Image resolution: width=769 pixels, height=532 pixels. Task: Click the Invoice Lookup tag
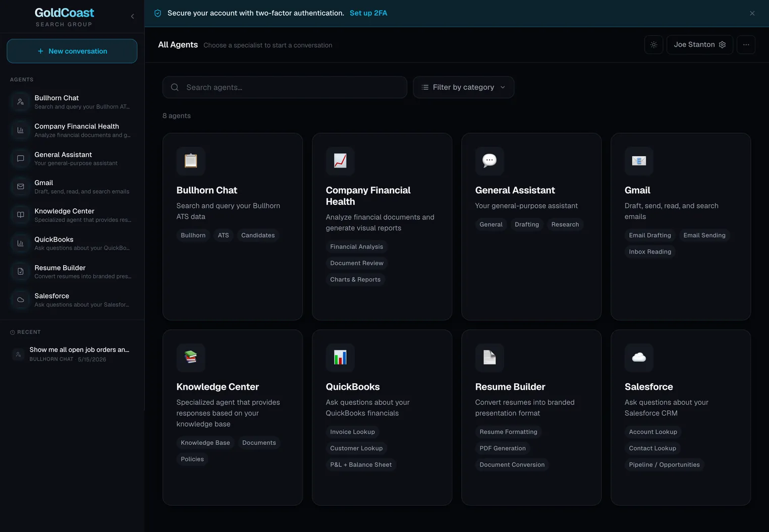(x=352, y=432)
